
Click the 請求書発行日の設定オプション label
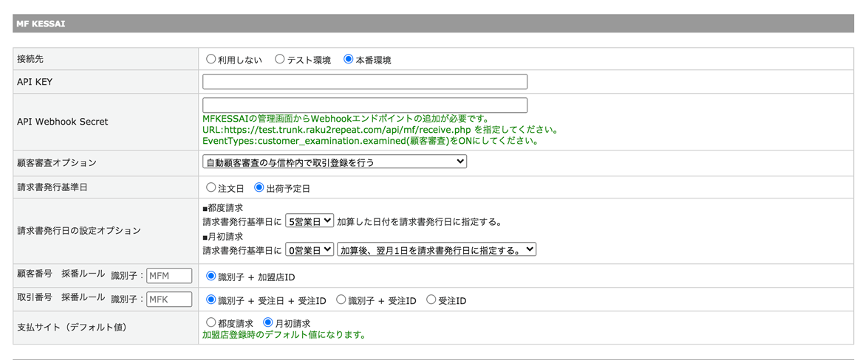coord(78,231)
